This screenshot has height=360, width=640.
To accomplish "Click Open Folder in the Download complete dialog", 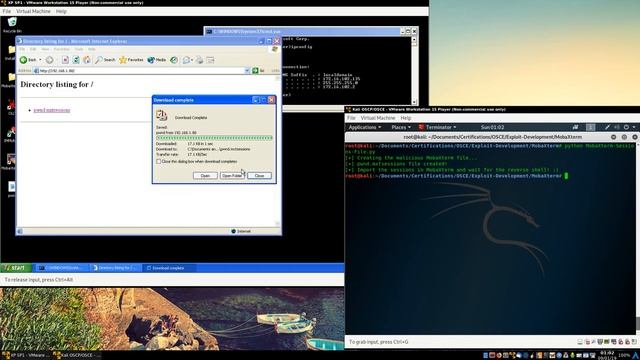I will click(232, 176).
